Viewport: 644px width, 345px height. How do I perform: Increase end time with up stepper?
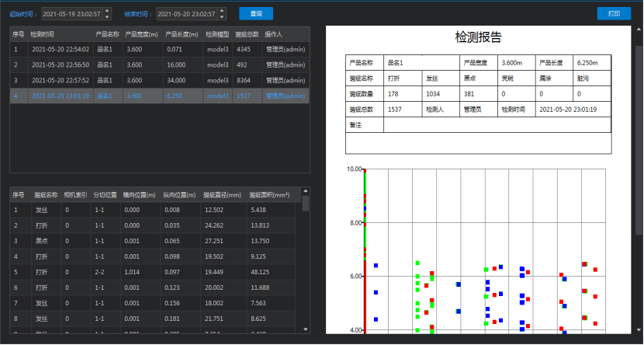pyautogui.click(x=222, y=11)
